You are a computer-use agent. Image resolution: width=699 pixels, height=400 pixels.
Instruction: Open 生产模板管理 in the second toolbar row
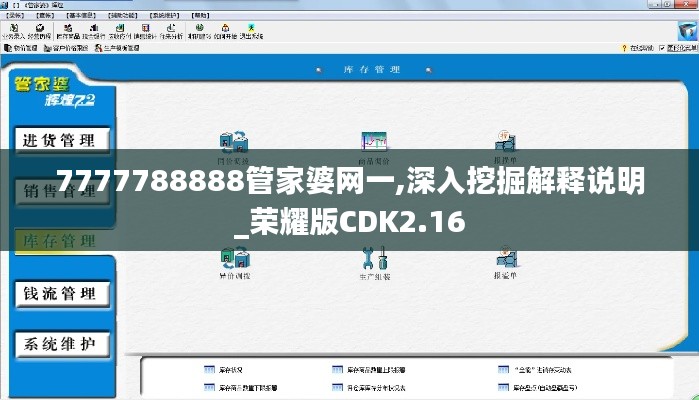[x=117, y=48]
